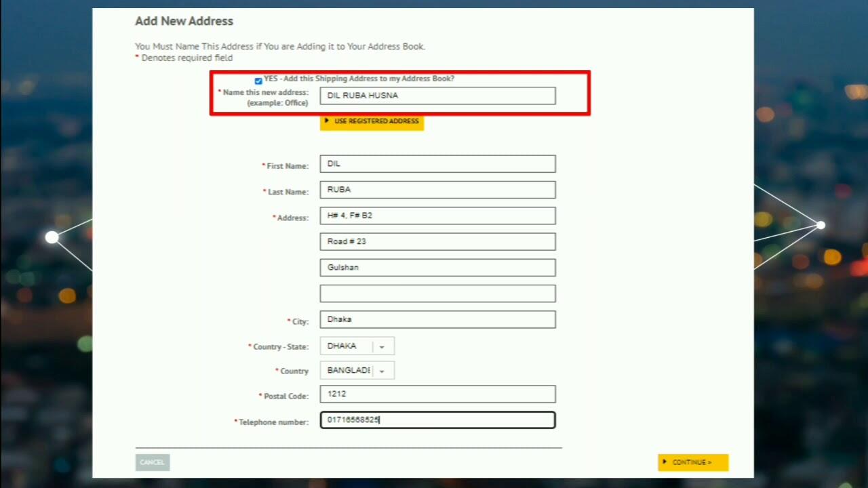Select the First Name field containing DIL
This screenshot has height=488, width=868.
[x=437, y=163]
